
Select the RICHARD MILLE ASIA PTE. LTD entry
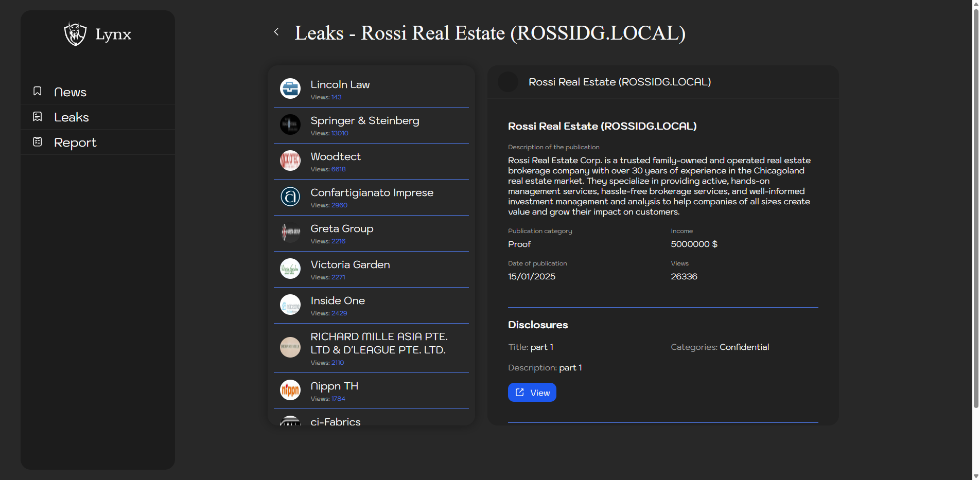pos(378,343)
